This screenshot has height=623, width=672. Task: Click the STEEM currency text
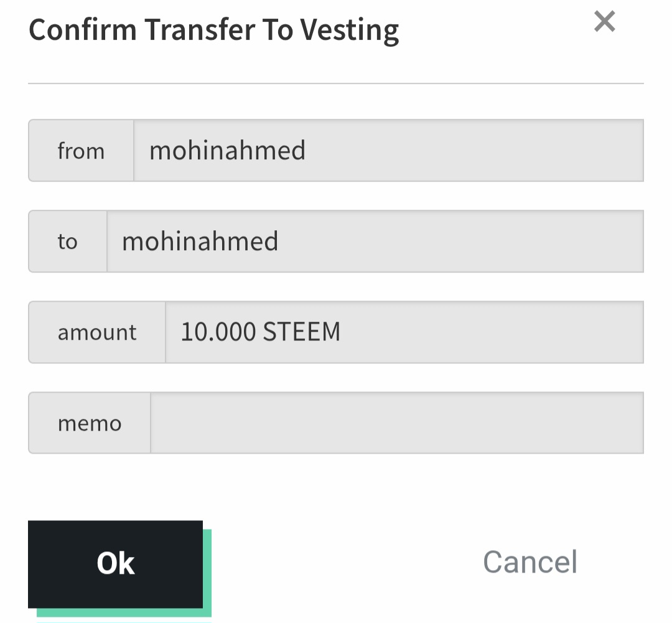pos(301,332)
